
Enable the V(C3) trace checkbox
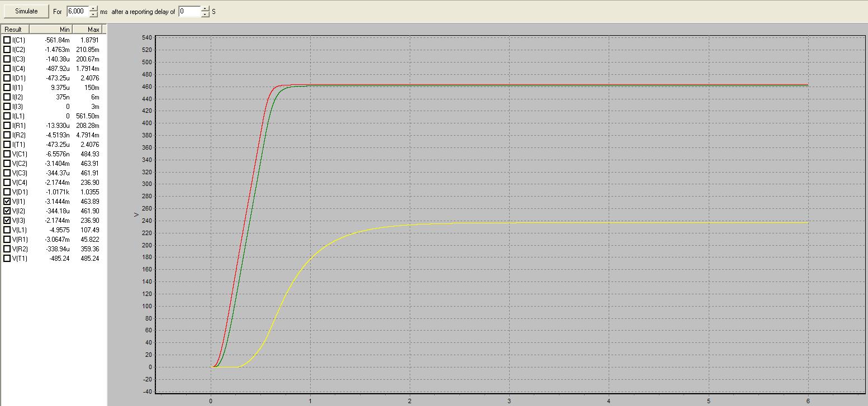pos(7,173)
